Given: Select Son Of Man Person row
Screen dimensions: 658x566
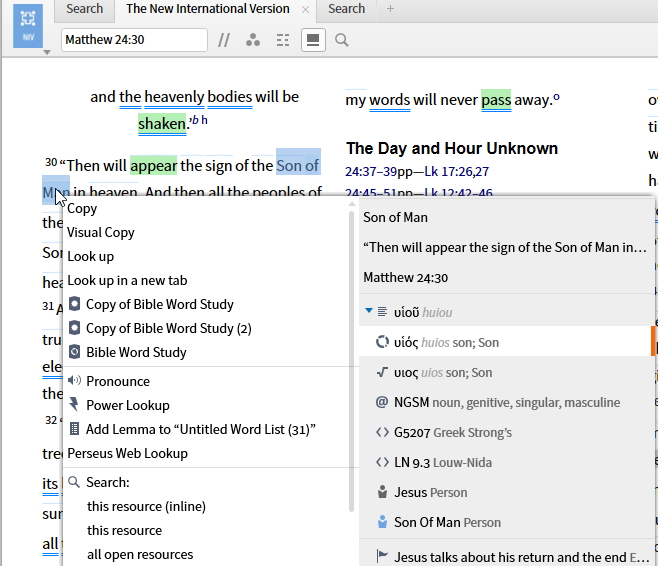Looking at the screenshot, I should (x=507, y=522).
